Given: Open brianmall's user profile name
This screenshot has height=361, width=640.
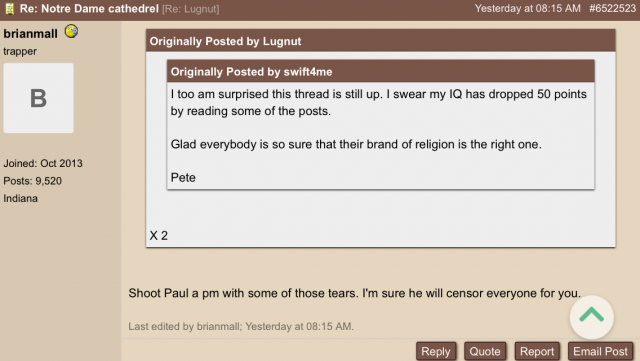Looking at the screenshot, I should [x=31, y=33].
